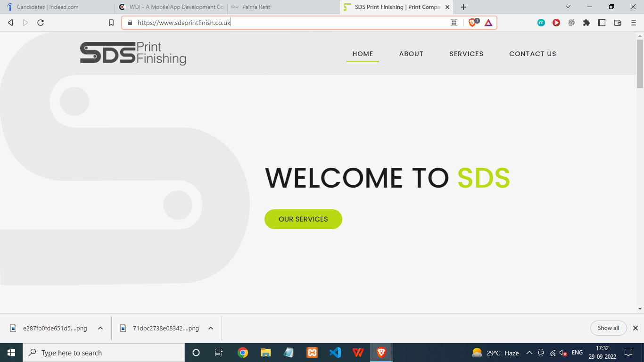Open the weather 29°C Haze widget
Screen dimensions: 644x362
495,353
